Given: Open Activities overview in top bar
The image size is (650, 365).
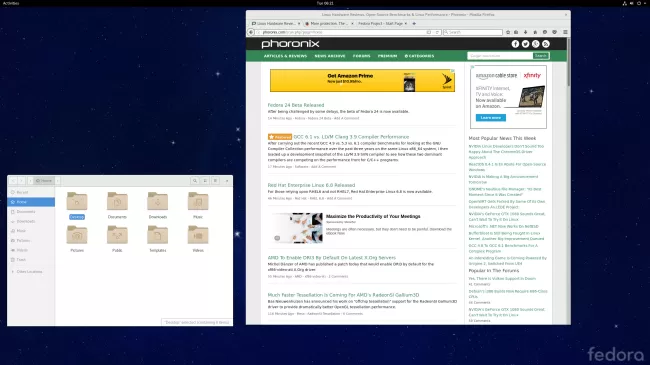Looking at the screenshot, I should click(x=11, y=3).
